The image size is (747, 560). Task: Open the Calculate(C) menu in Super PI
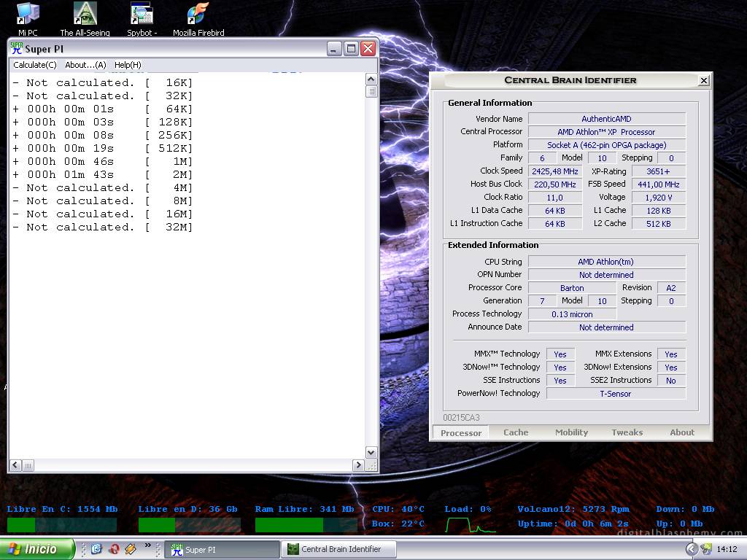click(34, 65)
